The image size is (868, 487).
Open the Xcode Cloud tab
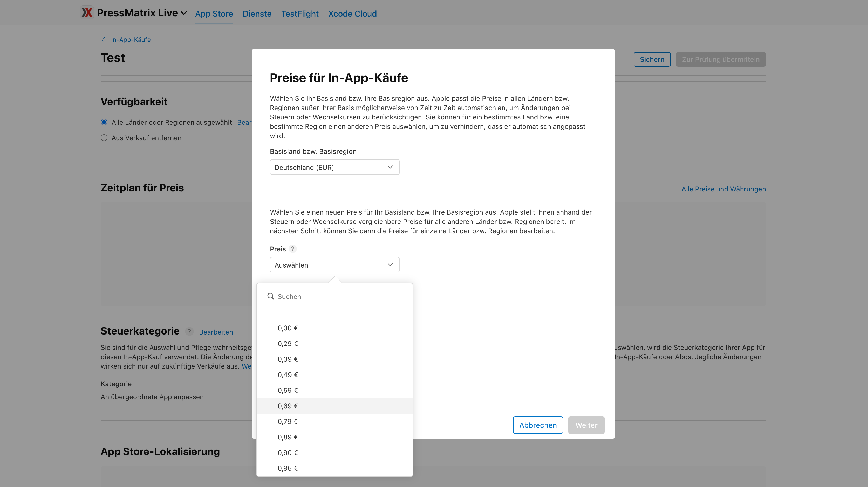pyautogui.click(x=352, y=14)
